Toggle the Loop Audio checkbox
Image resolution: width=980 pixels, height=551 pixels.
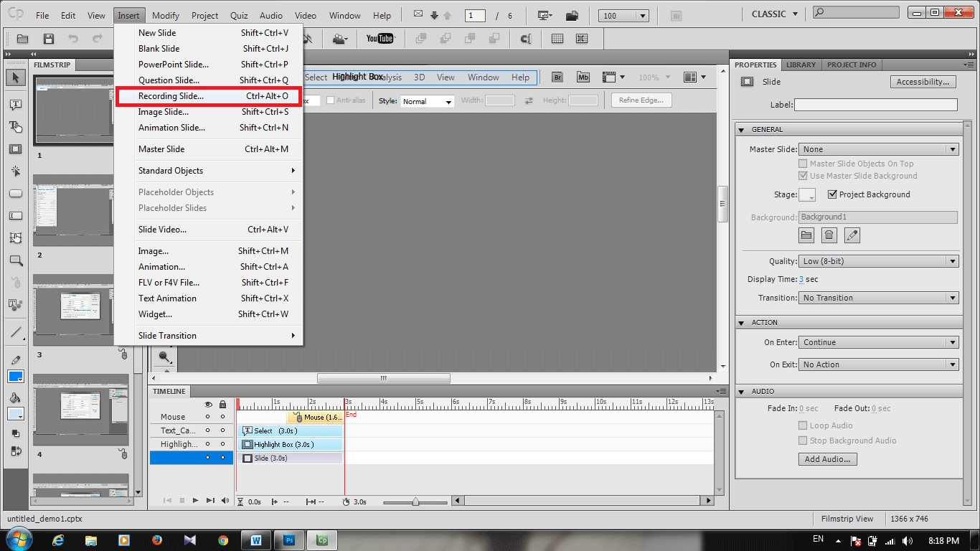[803, 425]
